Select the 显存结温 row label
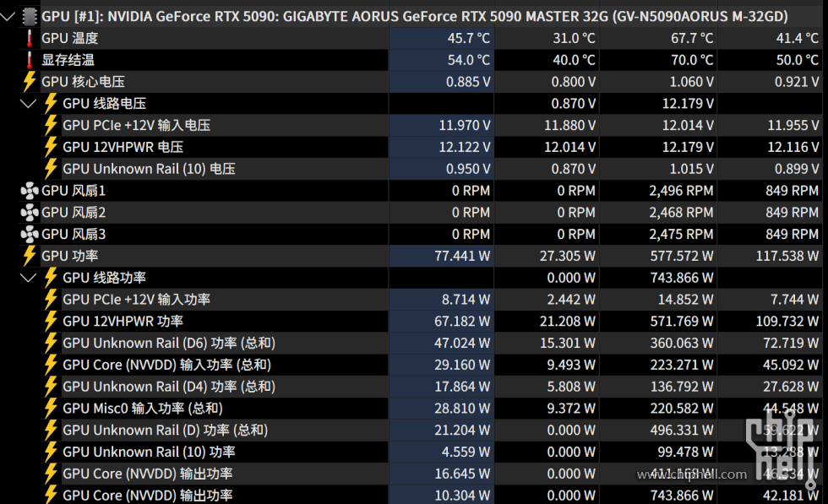Screen dimensions: 828x504 pyautogui.click(x=68, y=60)
